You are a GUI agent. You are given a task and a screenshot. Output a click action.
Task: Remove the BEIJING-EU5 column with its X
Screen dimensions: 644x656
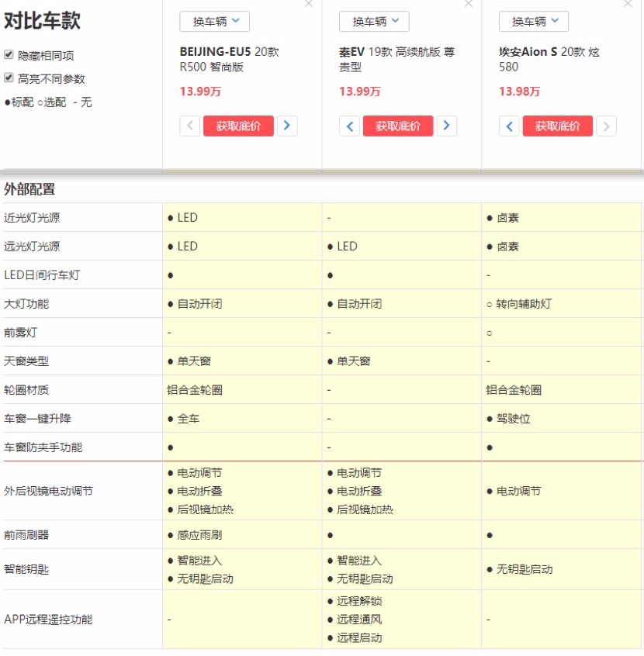pyautogui.click(x=309, y=4)
